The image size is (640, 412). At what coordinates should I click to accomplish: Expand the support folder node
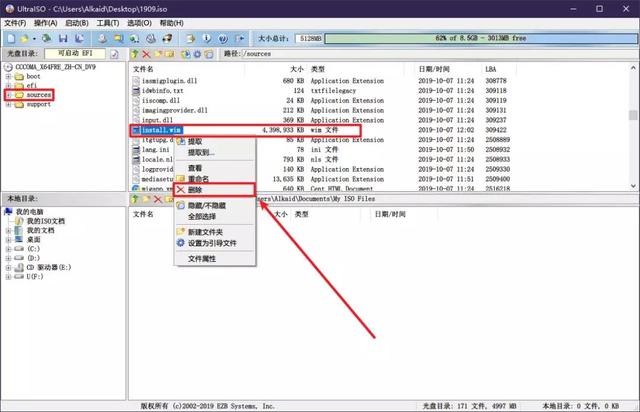click(x=8, y=105)
